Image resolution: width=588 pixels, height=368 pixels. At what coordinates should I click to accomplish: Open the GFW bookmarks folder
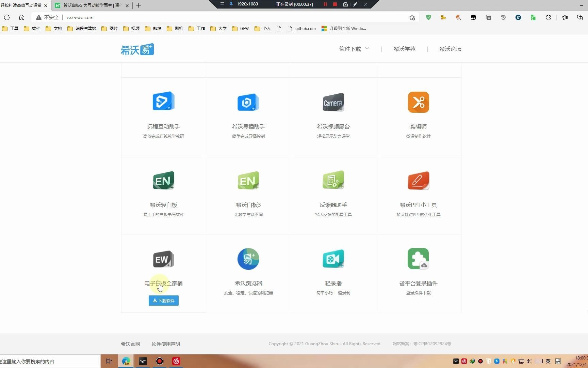point(241,29)
